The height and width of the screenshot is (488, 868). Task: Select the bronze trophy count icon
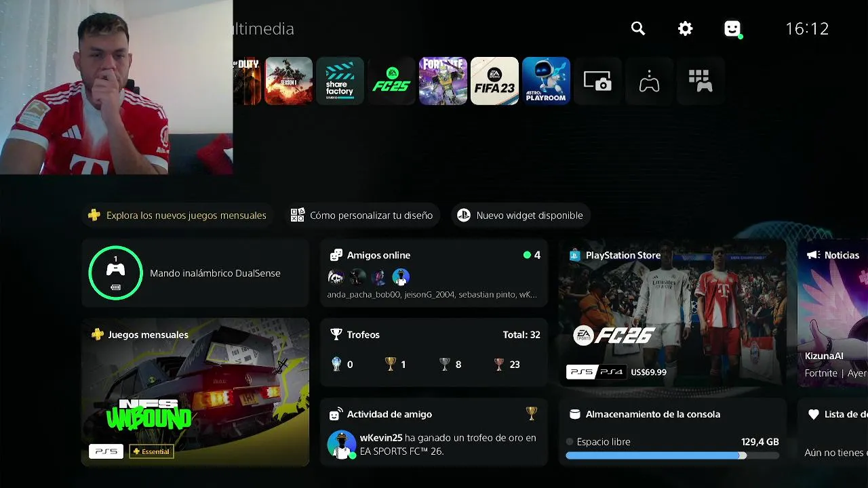(499, 364)
